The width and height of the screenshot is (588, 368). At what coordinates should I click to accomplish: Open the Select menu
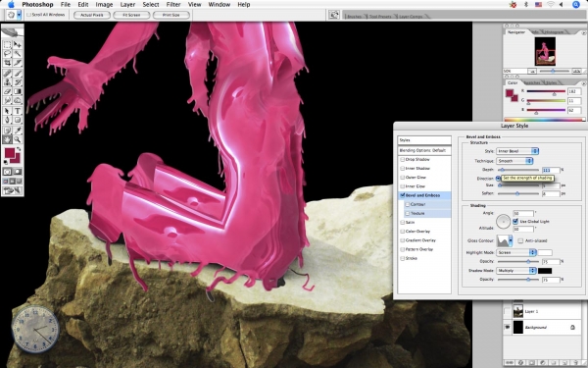151,5
